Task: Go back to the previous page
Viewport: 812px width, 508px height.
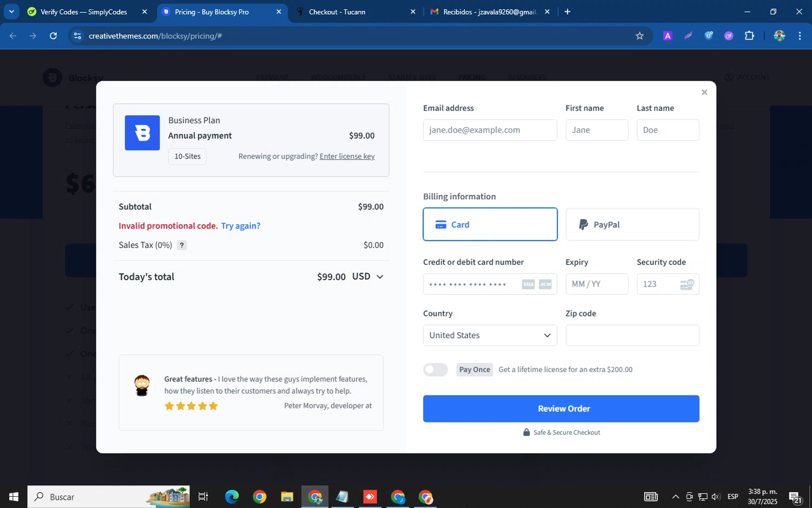Action: click(13, 36)
